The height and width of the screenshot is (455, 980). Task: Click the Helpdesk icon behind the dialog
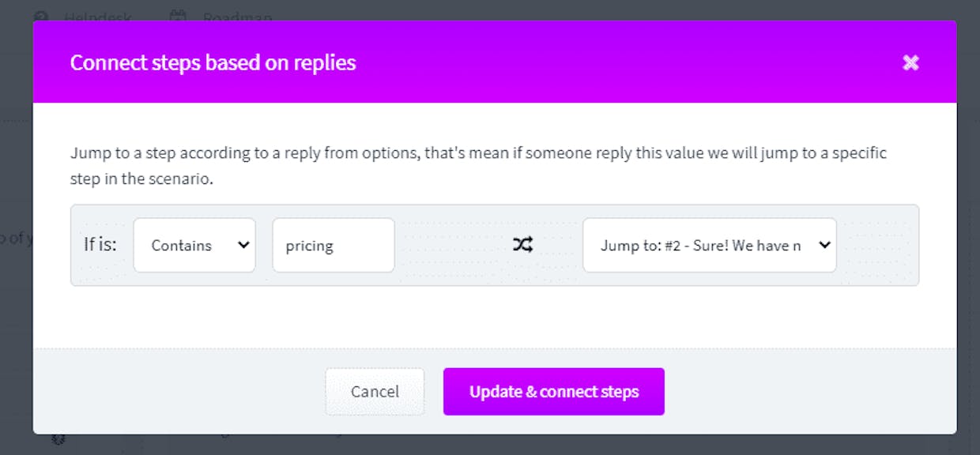pyautogui.click(x=41, y=16)
